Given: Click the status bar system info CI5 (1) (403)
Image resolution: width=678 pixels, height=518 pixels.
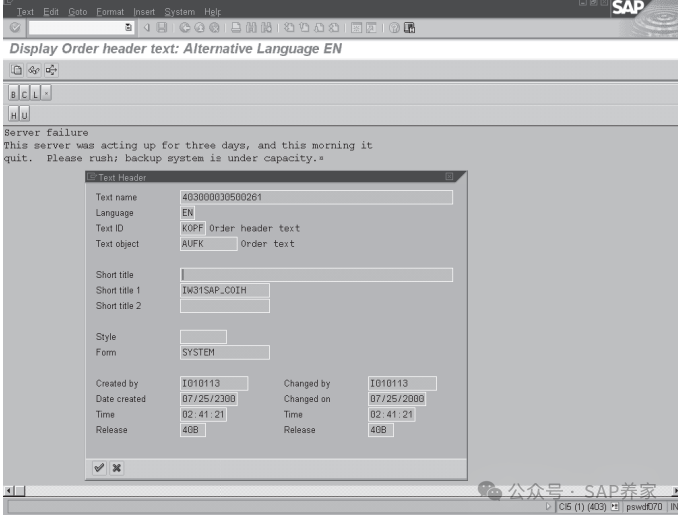Looking at the screenshot, I should point(582,507).
